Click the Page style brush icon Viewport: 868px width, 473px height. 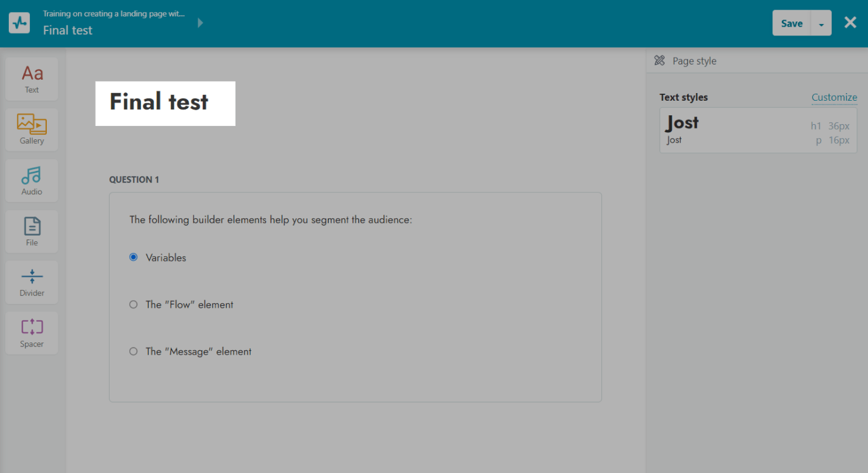pos(660,61)
